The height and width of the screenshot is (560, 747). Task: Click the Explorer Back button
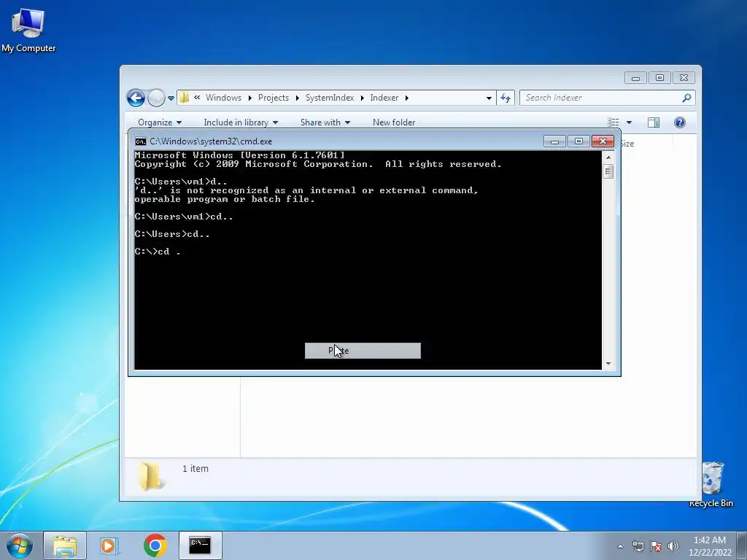136,98
